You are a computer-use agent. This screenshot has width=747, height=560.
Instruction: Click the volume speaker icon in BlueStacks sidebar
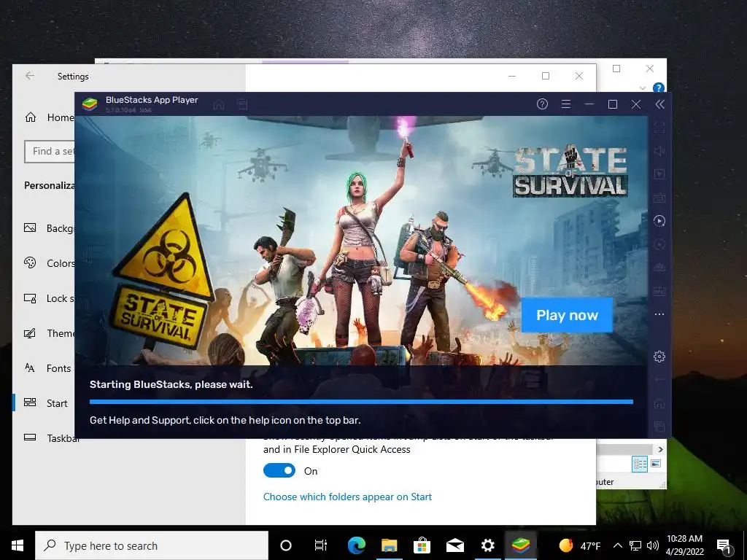coord(659,151)
